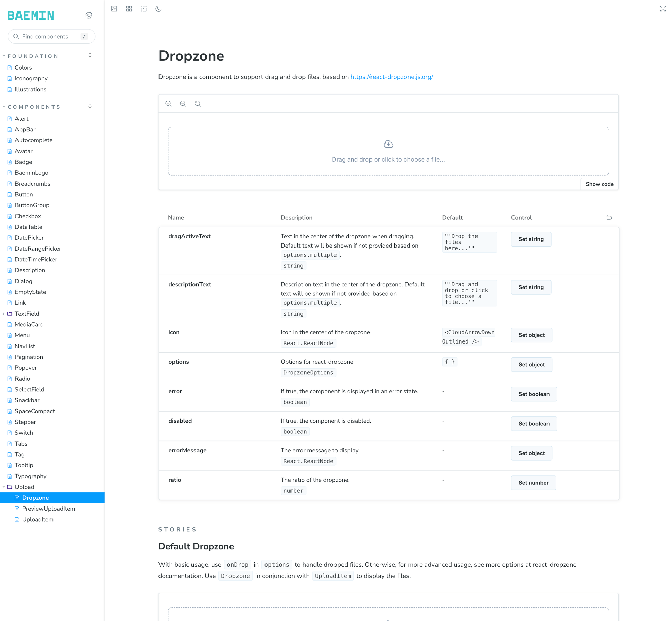This screenshot has height=621, width=672.
Task: Click the canvas zoom in magnifier icon
Action: click(x=168, y=104)
